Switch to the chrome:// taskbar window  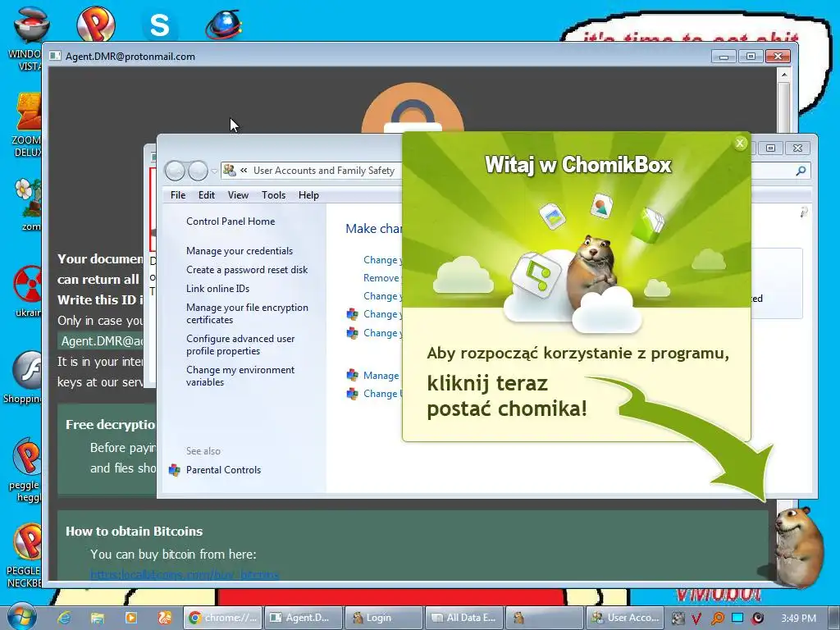(x=223, y=618)
